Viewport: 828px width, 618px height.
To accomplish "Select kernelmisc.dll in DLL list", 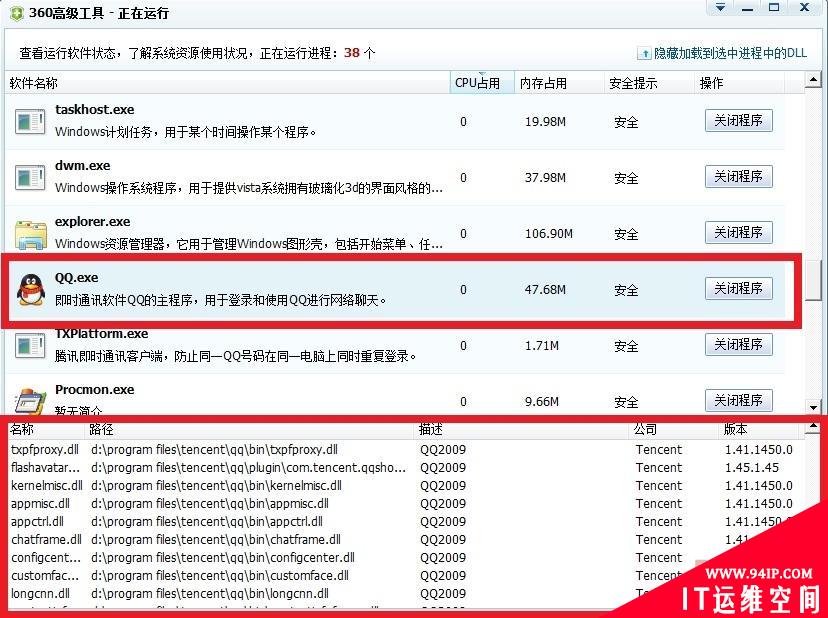I will [x=46, y=485].
